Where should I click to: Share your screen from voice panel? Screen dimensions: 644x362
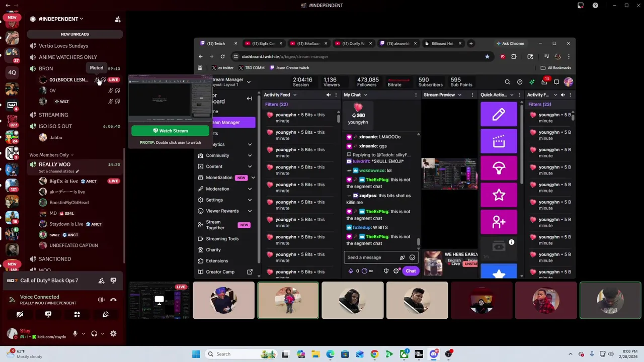click(48, 314)
